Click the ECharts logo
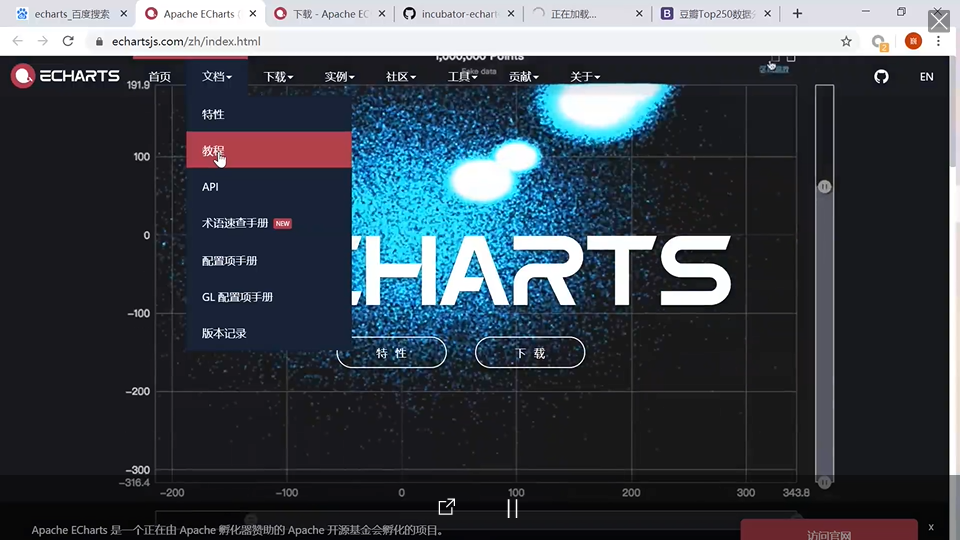Screen dimensions: 960x540 pos(65,76)
